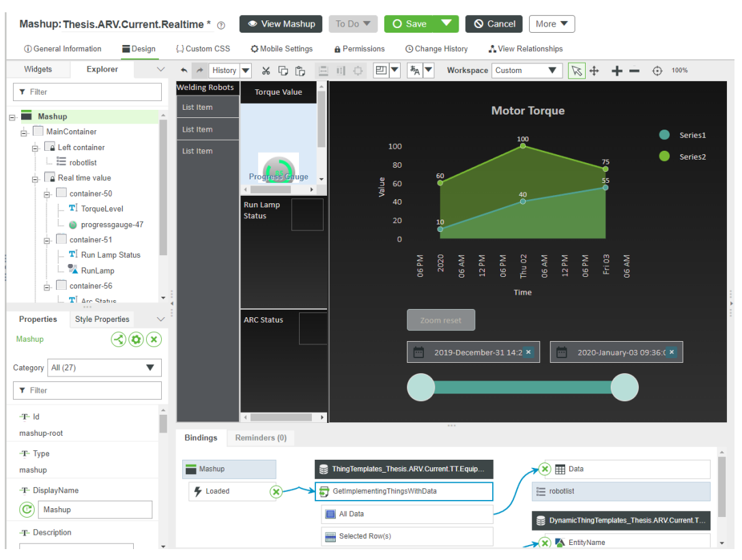Cut the selected widget using the scissors icon
The image size is (742, 560).
pos(266,70)
